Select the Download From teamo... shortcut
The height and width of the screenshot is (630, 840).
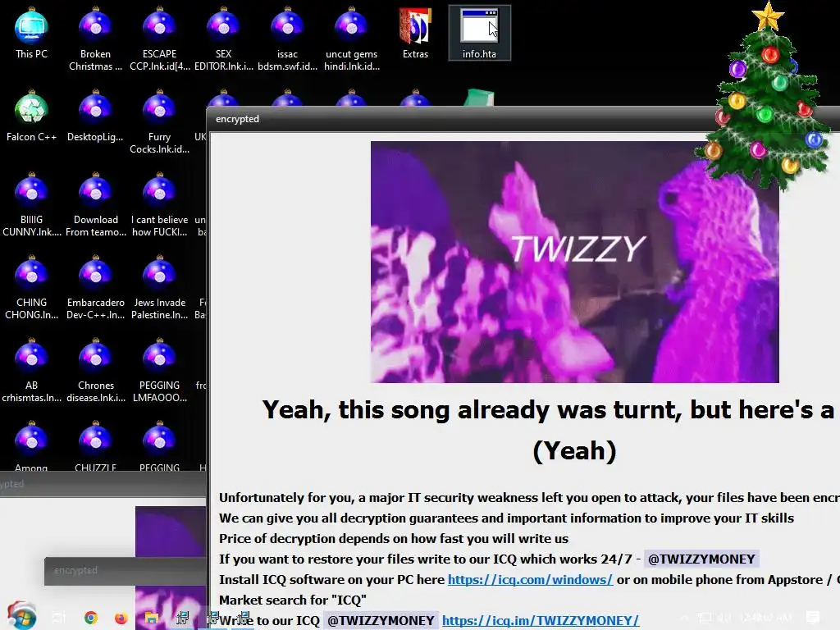[95, 205]
